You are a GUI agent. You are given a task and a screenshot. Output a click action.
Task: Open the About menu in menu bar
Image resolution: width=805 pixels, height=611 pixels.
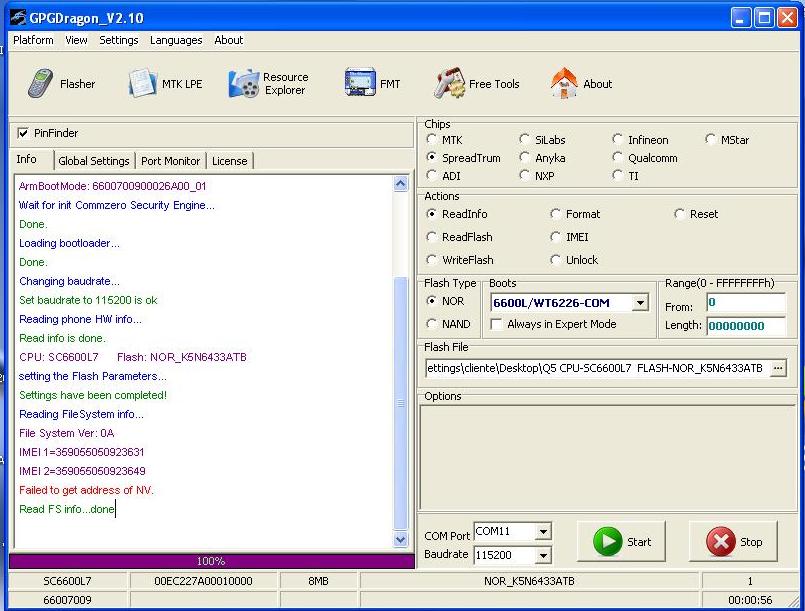click(228, 40)
